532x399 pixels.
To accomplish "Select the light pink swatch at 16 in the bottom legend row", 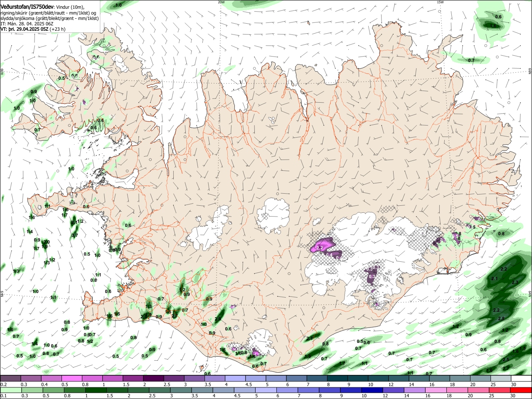I will [436, 390].
